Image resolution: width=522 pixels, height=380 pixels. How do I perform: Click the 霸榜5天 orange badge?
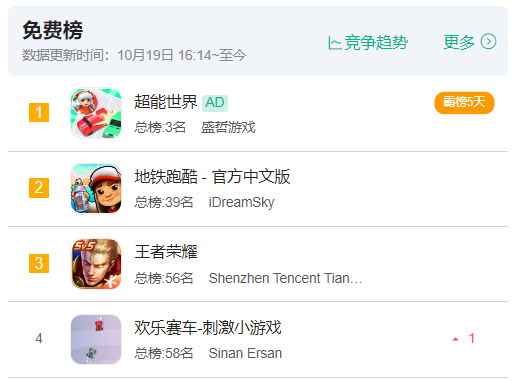(464, 103)
